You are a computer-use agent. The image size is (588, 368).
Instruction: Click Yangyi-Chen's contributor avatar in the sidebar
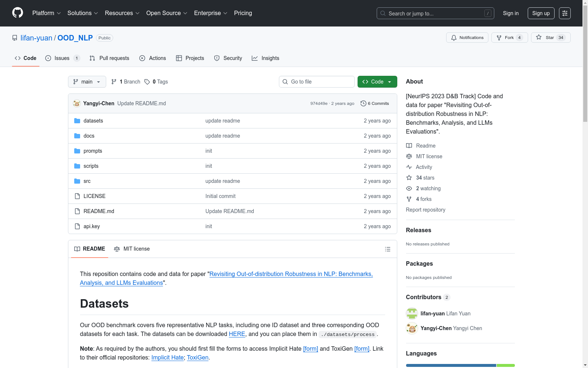pyautogui.click(x=412, y=328)
